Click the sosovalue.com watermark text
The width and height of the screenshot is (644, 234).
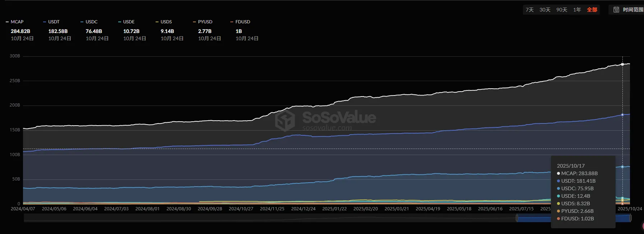[x=327, y=128]
